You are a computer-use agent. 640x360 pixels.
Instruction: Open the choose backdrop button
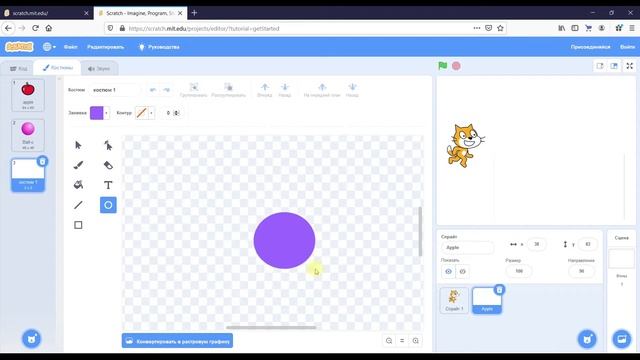click(x=622, y=339)
